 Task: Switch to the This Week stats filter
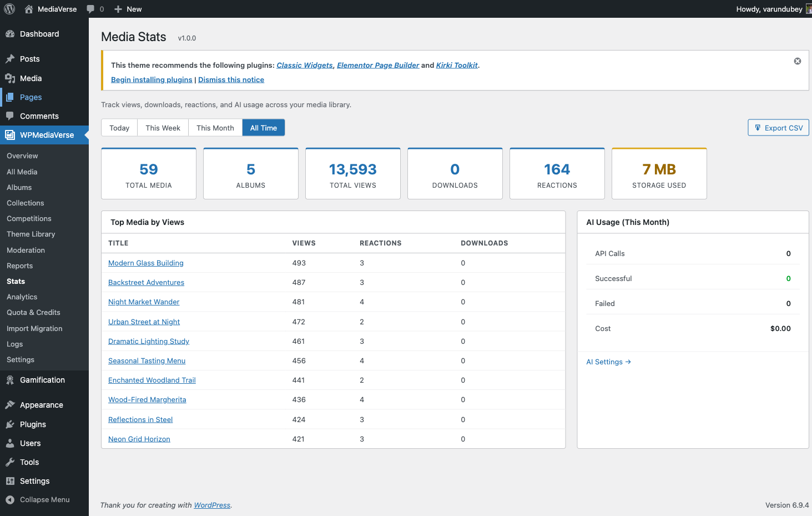coord(163,127)
